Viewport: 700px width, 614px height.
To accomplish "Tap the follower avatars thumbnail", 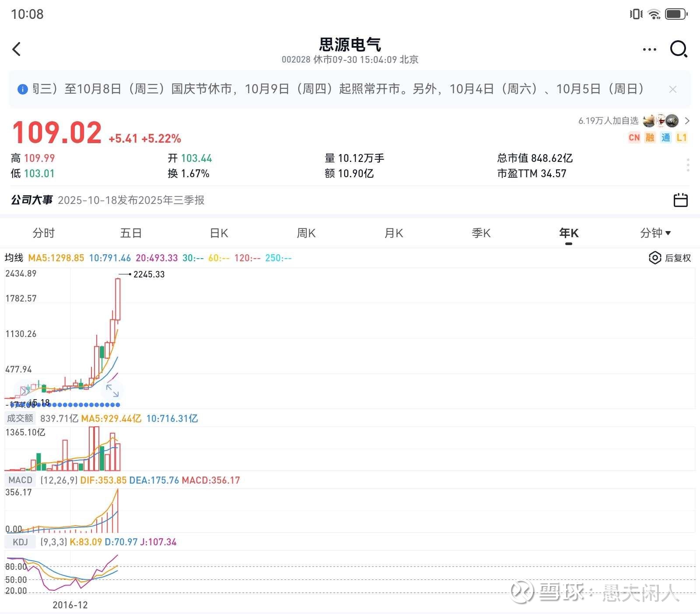I will coord(661,121).
